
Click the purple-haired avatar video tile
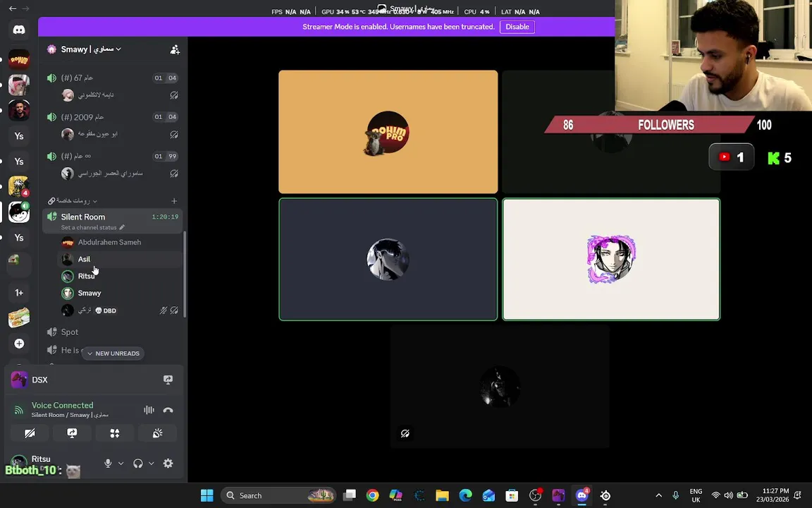click(x=611, y=259)
